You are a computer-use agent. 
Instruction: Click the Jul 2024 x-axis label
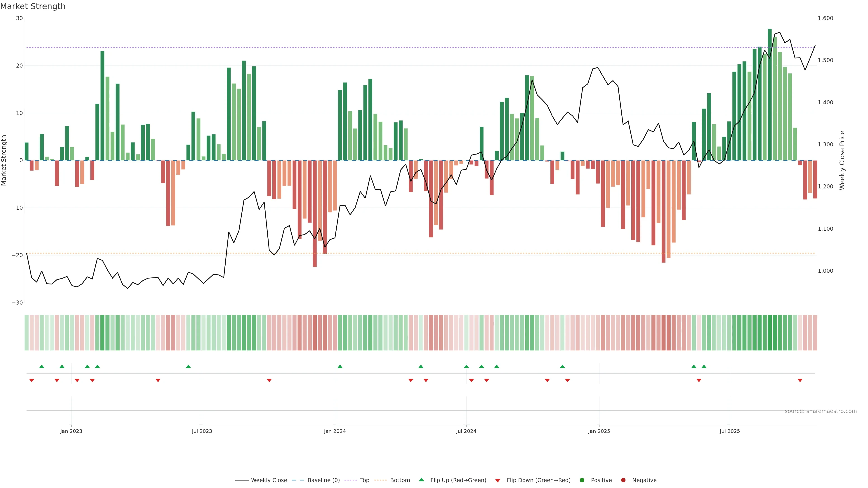466,431
